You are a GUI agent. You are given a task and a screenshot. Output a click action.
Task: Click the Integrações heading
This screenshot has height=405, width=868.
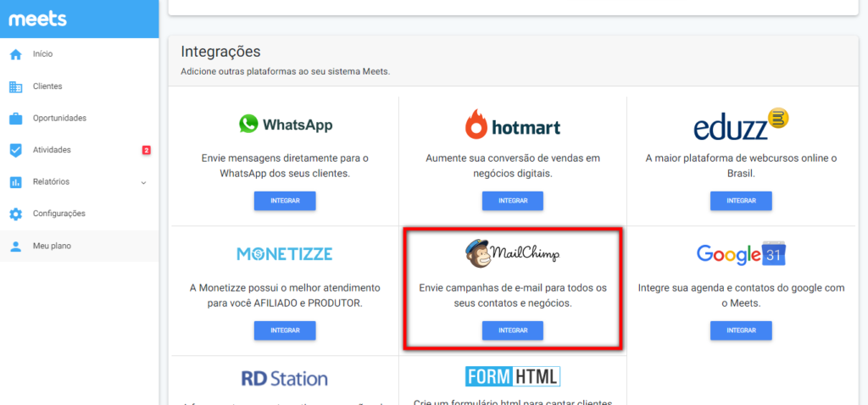[220, 52]
